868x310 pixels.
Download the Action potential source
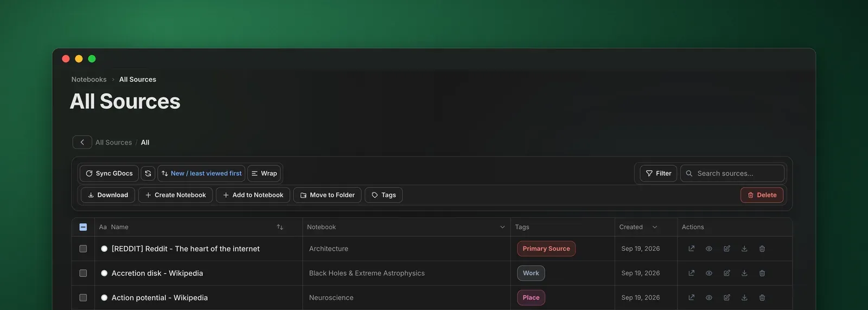744,298
